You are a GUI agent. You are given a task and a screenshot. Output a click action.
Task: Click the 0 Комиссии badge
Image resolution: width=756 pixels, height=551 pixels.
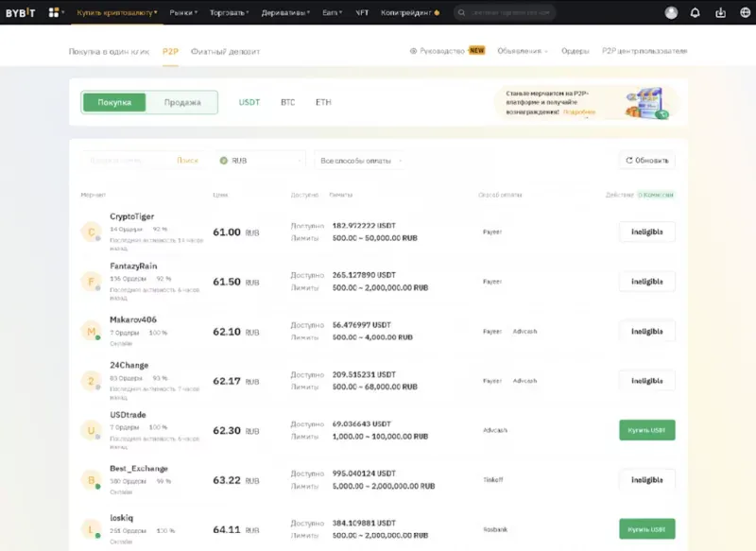point(656,195)
